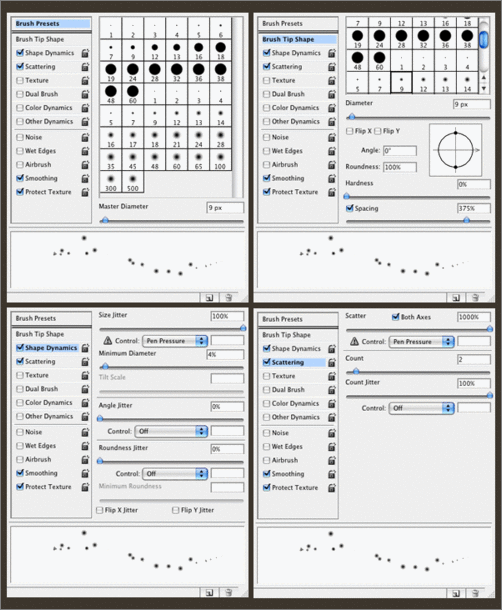
Task: Lock Protect Texture in the Size Jitter panel
Action: (85, 487)
